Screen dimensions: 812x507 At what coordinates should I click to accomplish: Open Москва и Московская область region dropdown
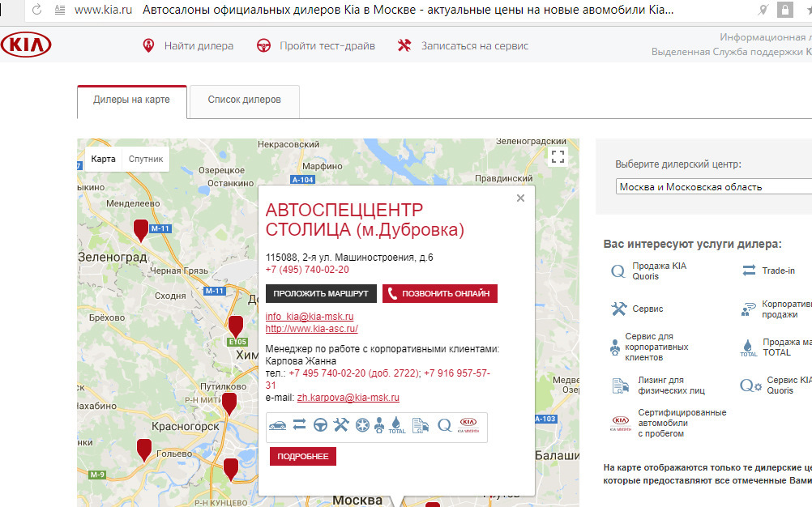click(x=714, y=187)
